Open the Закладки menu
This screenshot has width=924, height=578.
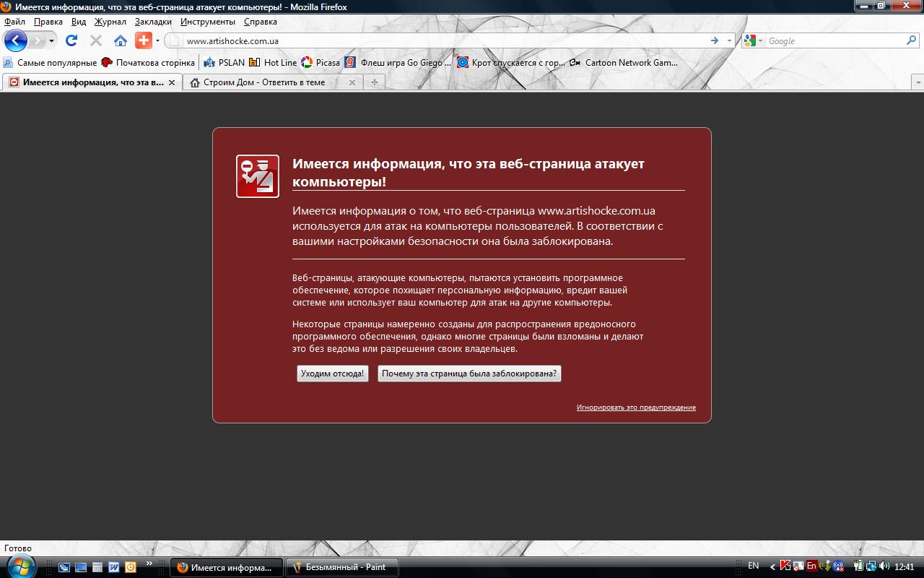(x=153, y=22)
